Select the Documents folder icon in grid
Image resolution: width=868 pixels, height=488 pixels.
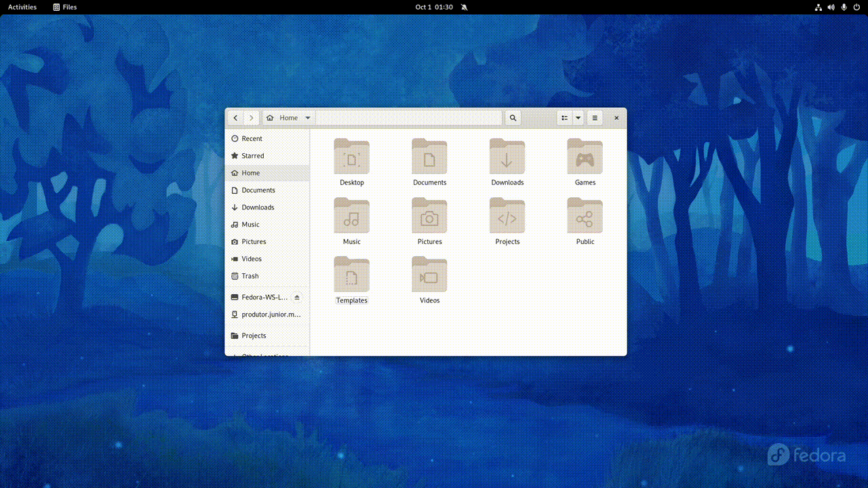click(x=429, y=157)
